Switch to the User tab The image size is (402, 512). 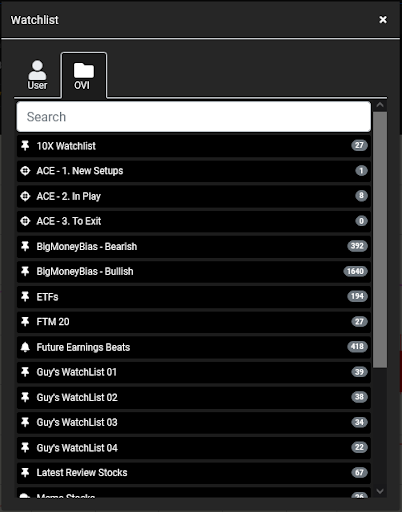click(x=37, y=75)
